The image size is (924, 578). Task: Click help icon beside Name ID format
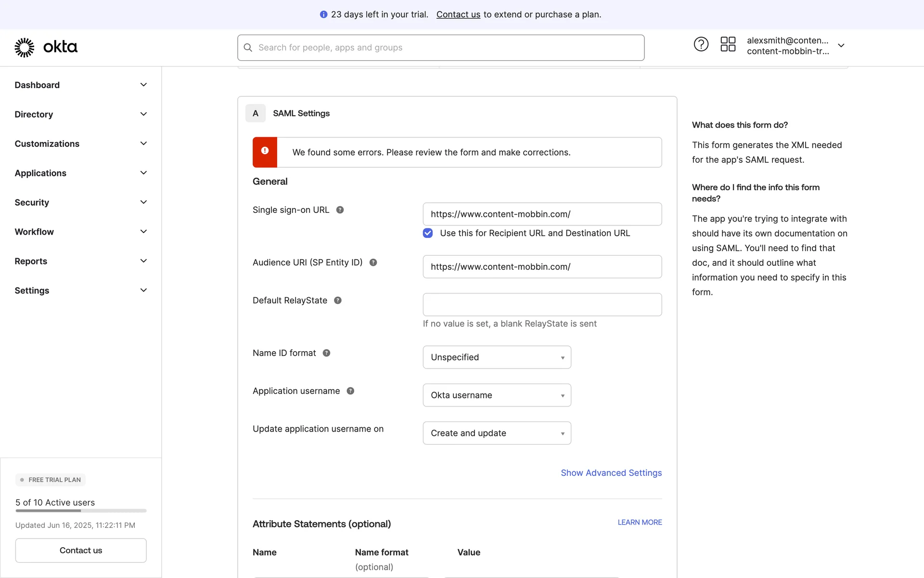[x=326, y=353]
